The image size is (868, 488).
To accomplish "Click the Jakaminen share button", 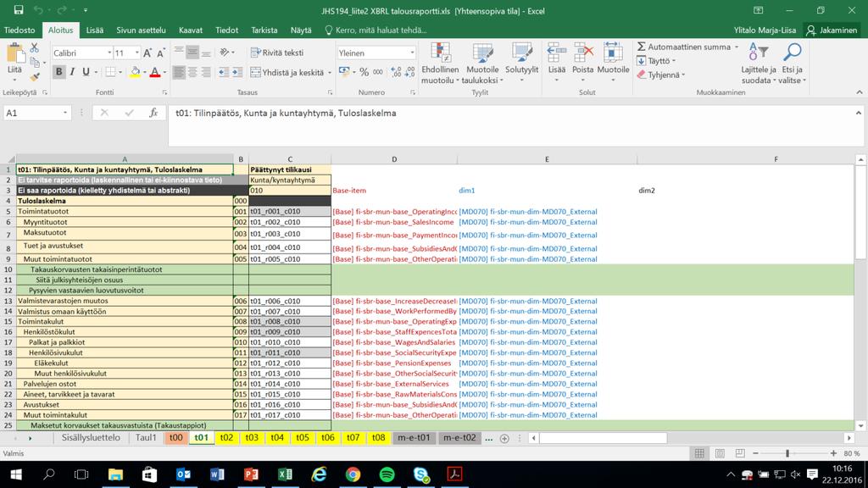I will [x=832, y=30].
